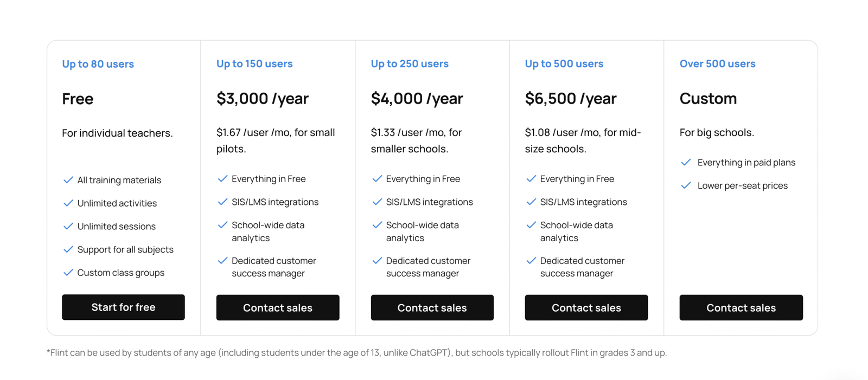Click checkmark next to Support for all subjects
Viewport: 868px width, 380px height.
click(x=68, y=249)
